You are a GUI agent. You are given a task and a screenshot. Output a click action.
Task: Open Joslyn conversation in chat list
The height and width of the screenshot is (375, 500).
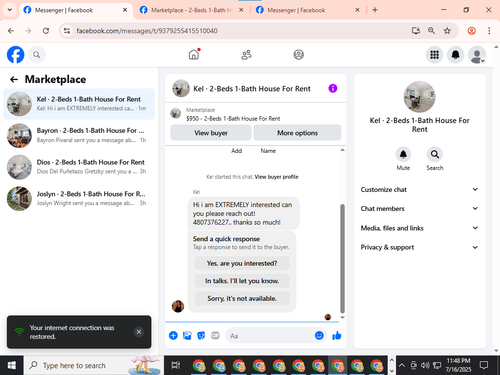pyautogui.click(x=79, y=198)
